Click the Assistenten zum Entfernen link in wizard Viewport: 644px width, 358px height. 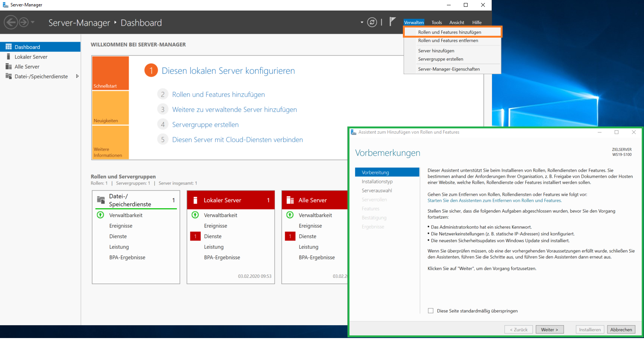[x=494, y=201]
